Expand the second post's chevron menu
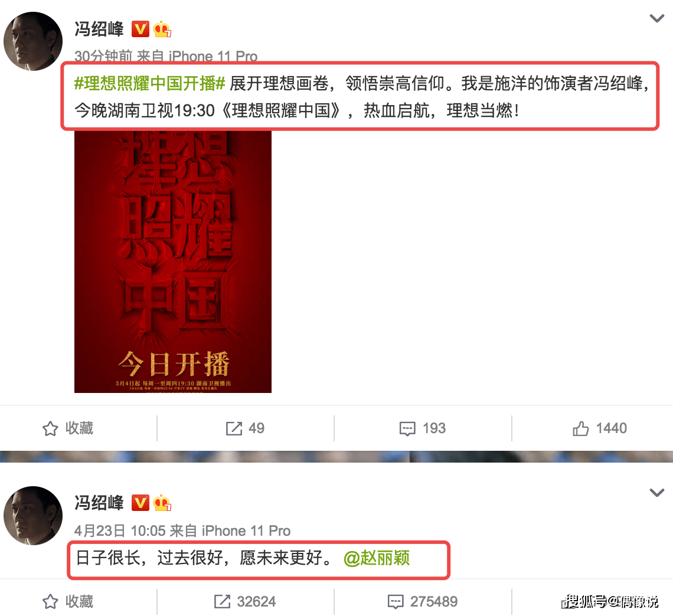Viewport: 673px width, 616px height. pyautogui.click(x=656, y=493)
